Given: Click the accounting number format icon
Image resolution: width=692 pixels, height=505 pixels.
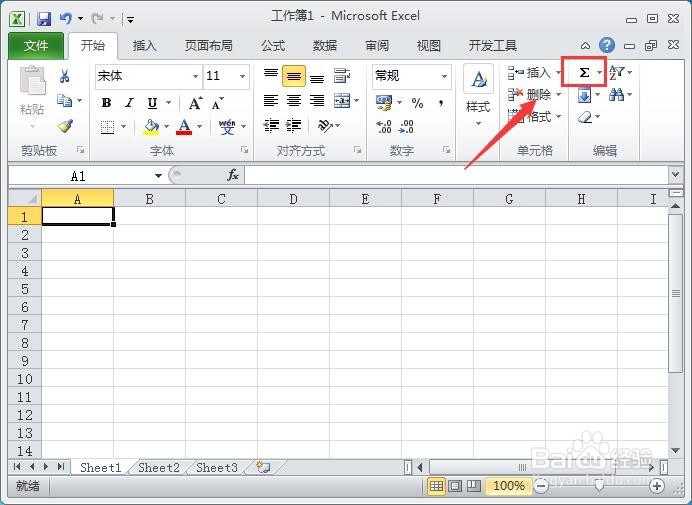Looking at the screenshot, I should tap(384, 102).
